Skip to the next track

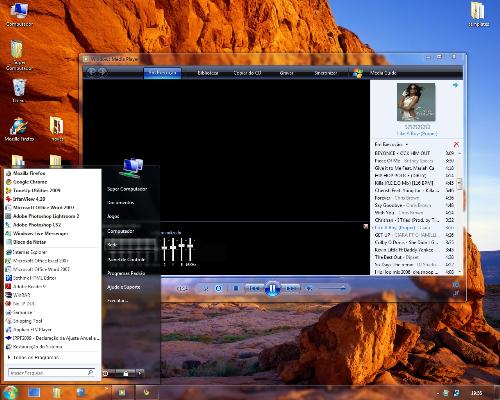pos(291,288)
